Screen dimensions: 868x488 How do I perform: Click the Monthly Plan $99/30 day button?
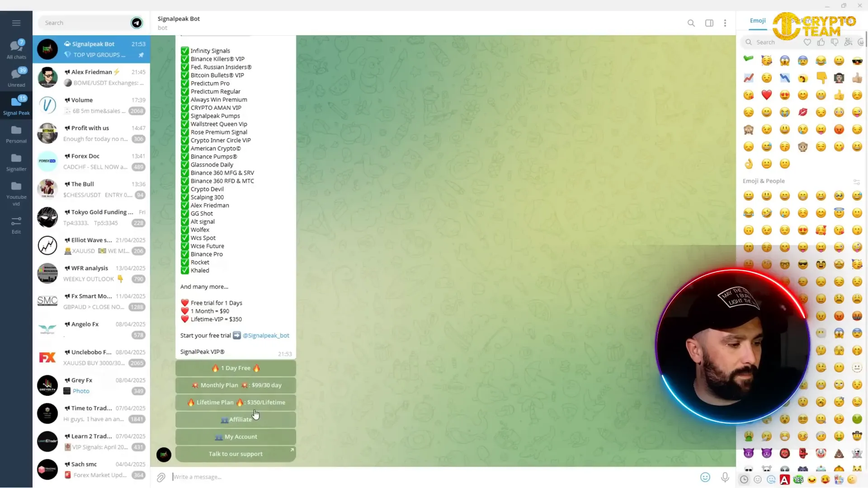(x=236, y=385)
